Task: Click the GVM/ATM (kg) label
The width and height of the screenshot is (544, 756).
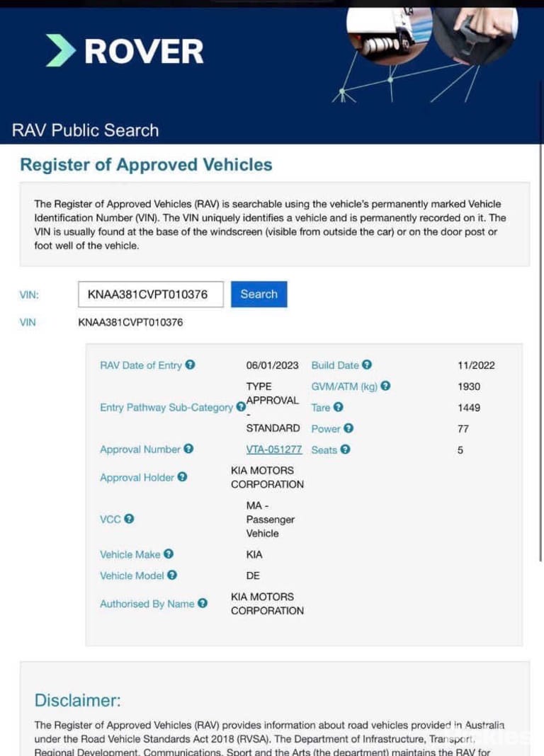Action: (344, 386)
